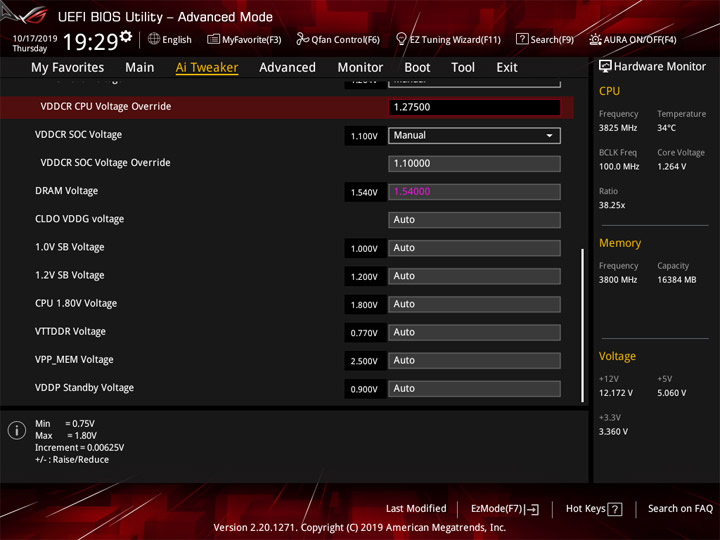This screenshot has height=540, width=720.
Task: Select VDDP Standby Voltage label
Action: [x=84, y=388]
